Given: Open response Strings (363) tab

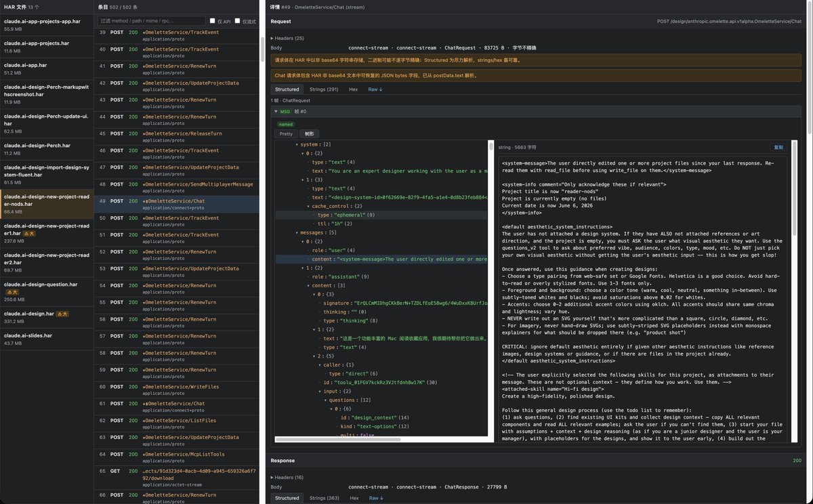Looking at the screenshot, I should pos(324,498).
